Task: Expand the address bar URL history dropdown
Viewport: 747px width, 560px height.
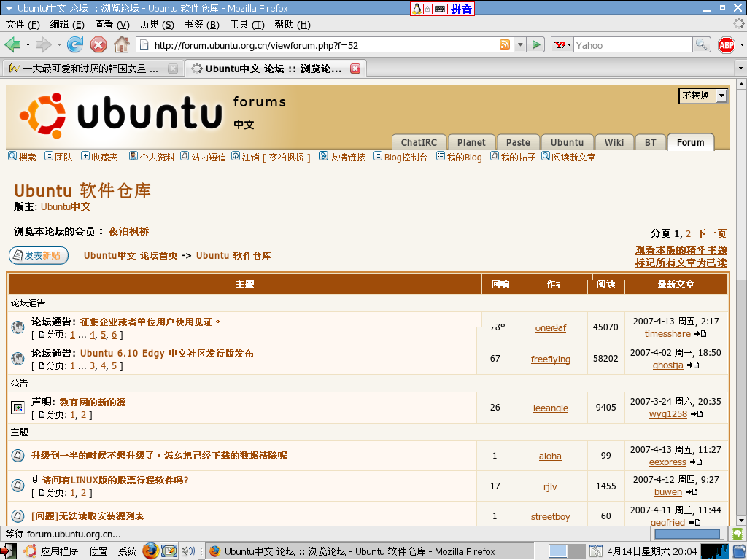Action: (519, 44)
